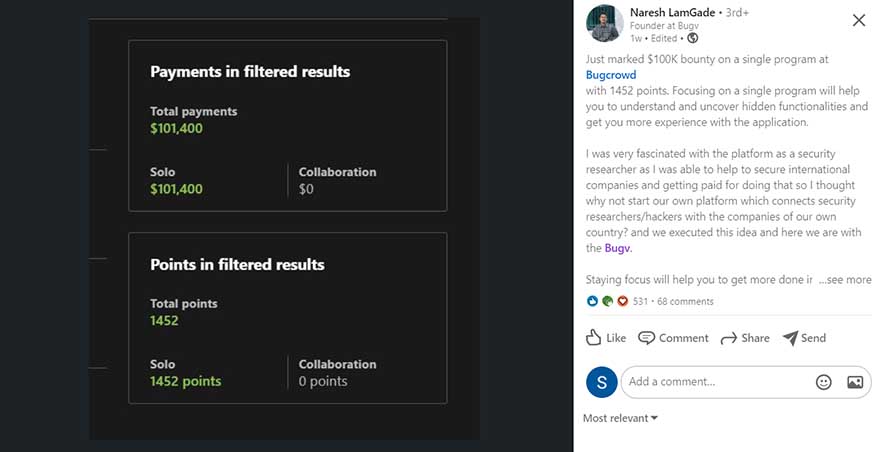Open emoji picker in comment box
Image resolution: width=884 pixels, height=452 pixels.
(x=823, y=382)
